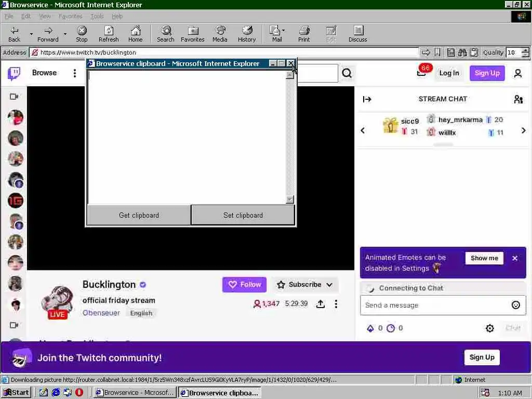The height and width of the screenshot is (399, 532).
Task: Click the Bits icon below the chat input
Action: (370, 328)
